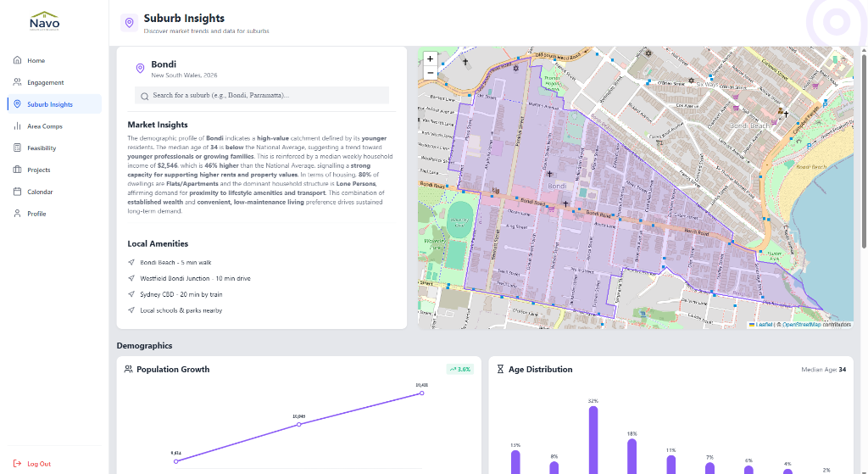Click the purple pin icon beside Suburb Insights header
This screenshot has width=868, height=474.
(129, 23)
